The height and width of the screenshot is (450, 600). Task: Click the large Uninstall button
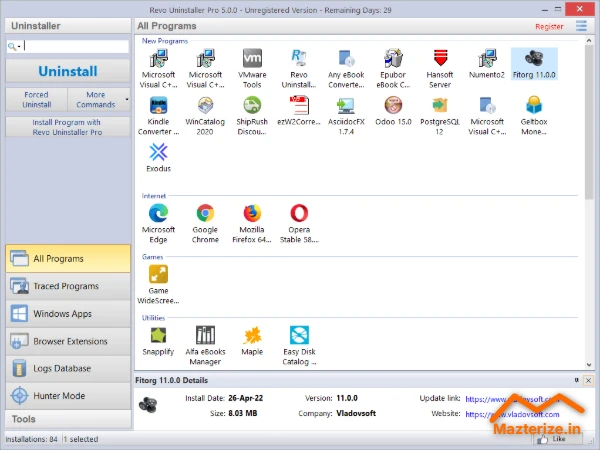coord(68,71)
